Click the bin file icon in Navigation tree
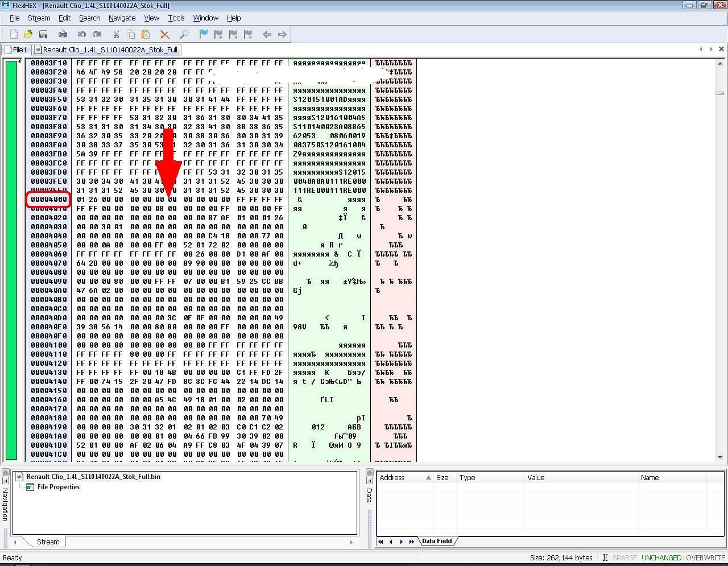The height and width of the screenshot is (566, 728). [19, 477]
